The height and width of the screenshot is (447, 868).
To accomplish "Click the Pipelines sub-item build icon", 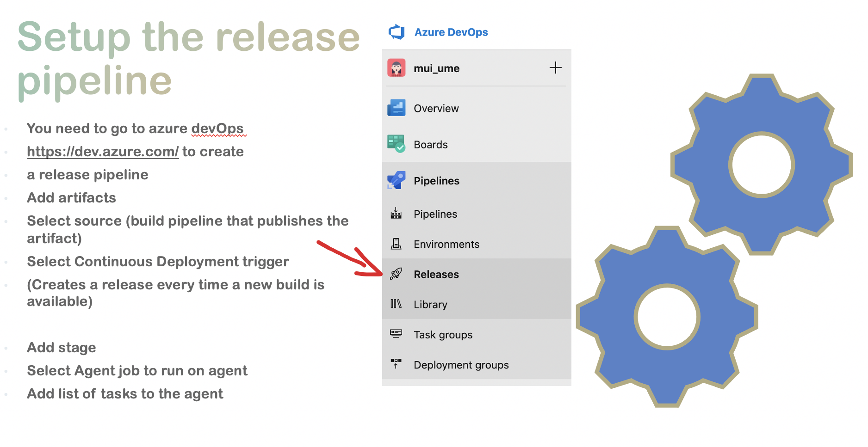I will (x=396, y=214).
